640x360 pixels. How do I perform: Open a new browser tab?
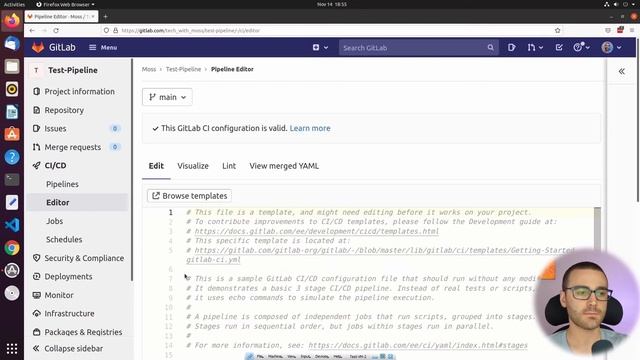click(x=105, y=17)
